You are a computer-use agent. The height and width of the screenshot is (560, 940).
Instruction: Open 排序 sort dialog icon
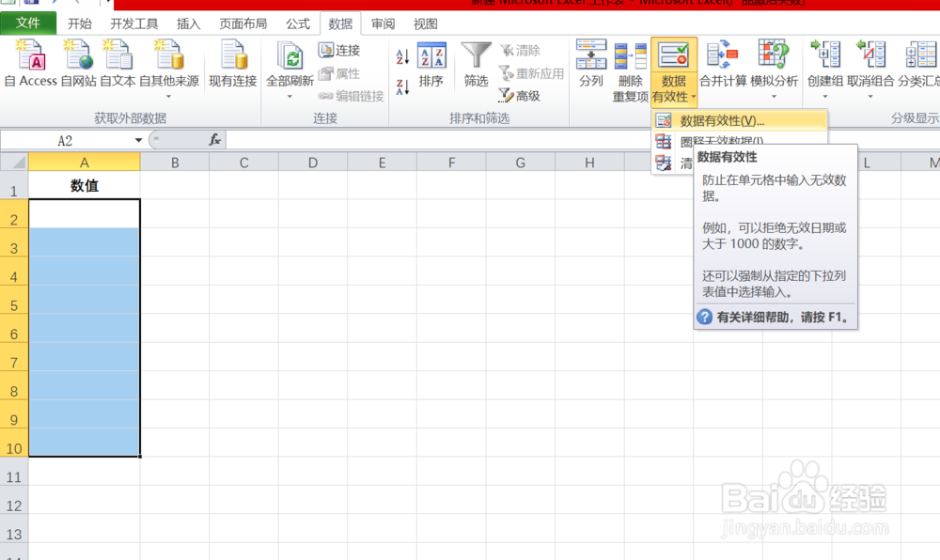click(x=431, y=56)
